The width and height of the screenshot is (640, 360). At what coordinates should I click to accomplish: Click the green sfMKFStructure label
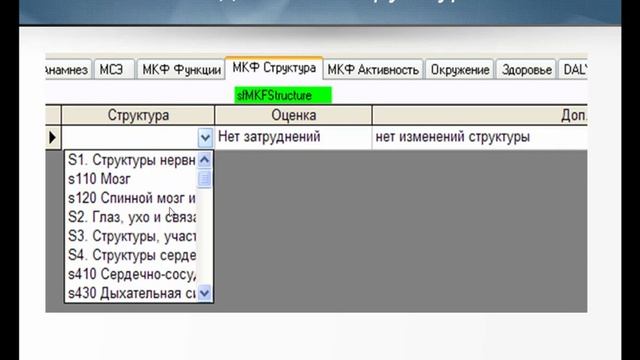(x=283, y=96)
